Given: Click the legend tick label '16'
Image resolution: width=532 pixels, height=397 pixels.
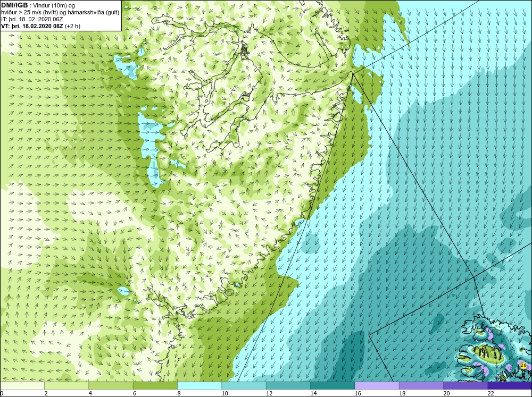Looking at the screenshot, I should 358,393.
